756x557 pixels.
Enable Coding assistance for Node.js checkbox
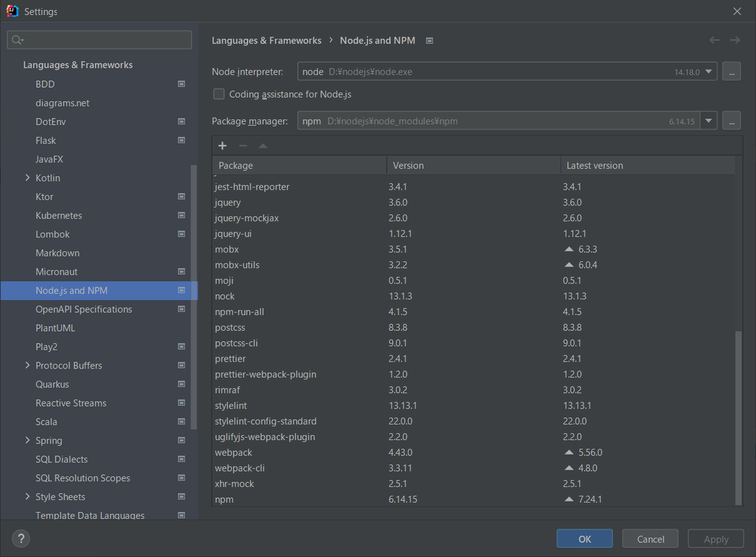[x=219, y=94]
